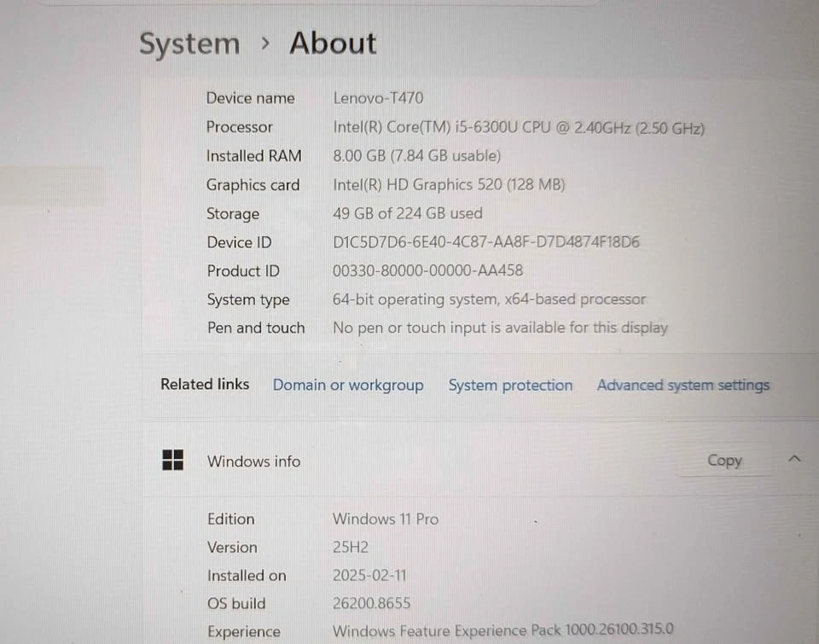The image size is (819, 644).
Task: Select the Intel HD Graphics 520 value
Action: (449, 184)
